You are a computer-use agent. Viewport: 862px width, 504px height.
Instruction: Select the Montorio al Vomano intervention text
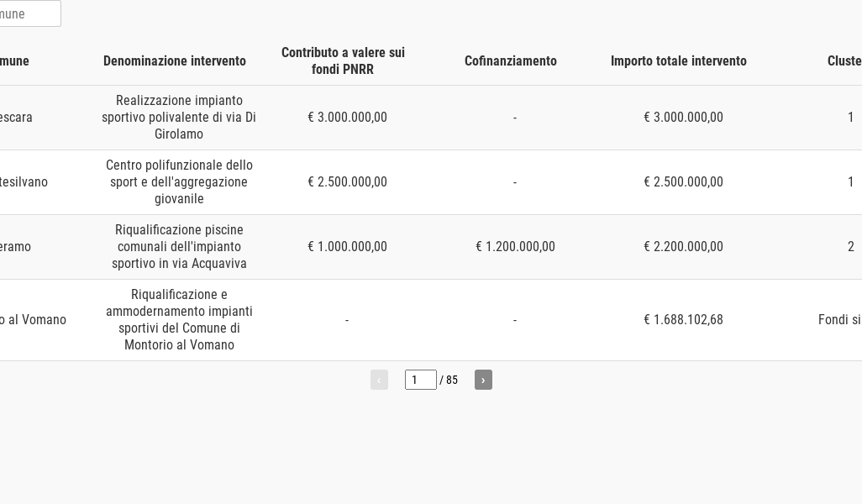coord(179,320)
